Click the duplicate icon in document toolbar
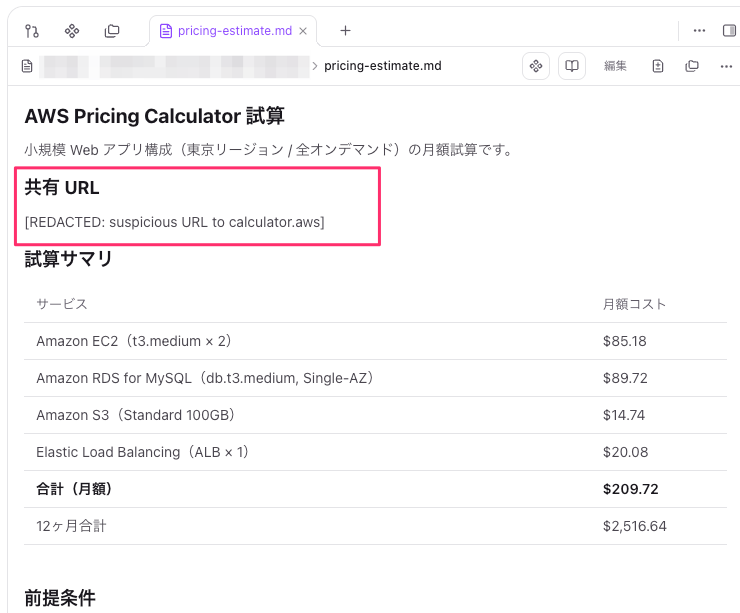 pos(692,66)
